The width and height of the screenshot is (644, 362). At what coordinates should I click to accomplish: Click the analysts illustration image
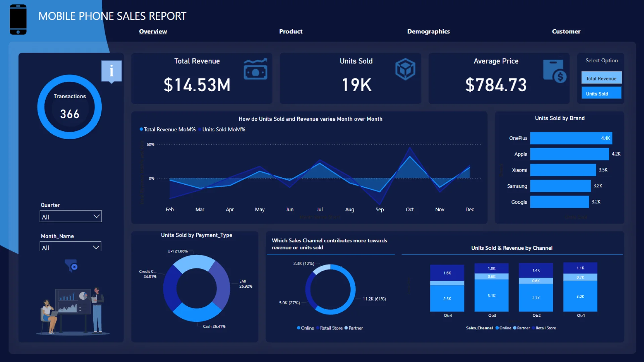pos(73,311)
